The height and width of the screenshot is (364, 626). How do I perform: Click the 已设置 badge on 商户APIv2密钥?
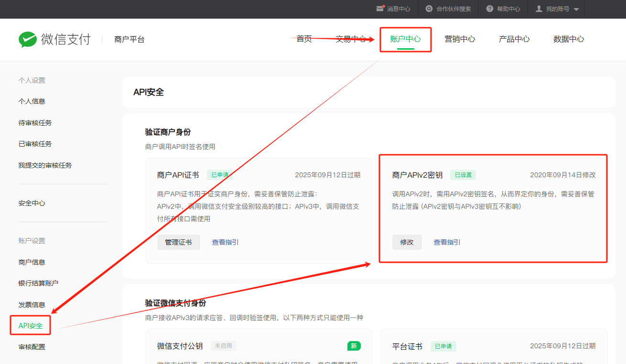(x=463, y=175)
